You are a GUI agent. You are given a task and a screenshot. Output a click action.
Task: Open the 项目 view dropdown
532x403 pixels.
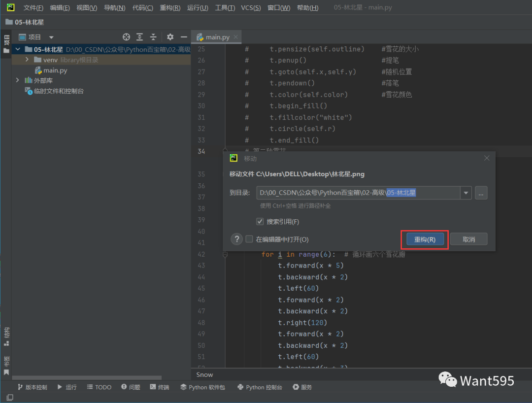51,37
